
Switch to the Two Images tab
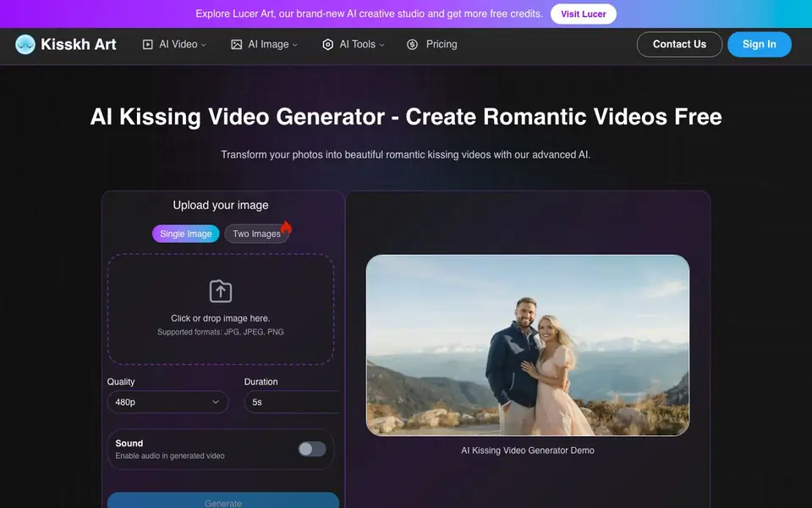[x=256, y=234]
